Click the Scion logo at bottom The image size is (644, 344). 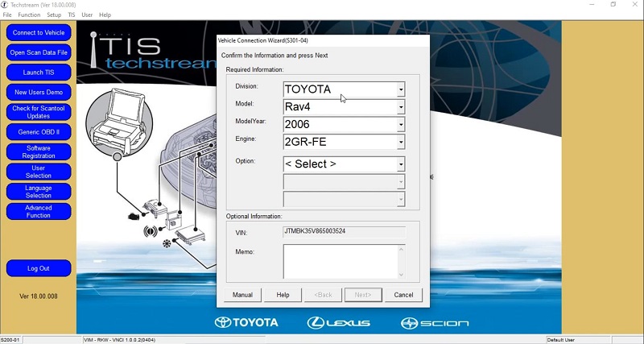pos(435,323)
